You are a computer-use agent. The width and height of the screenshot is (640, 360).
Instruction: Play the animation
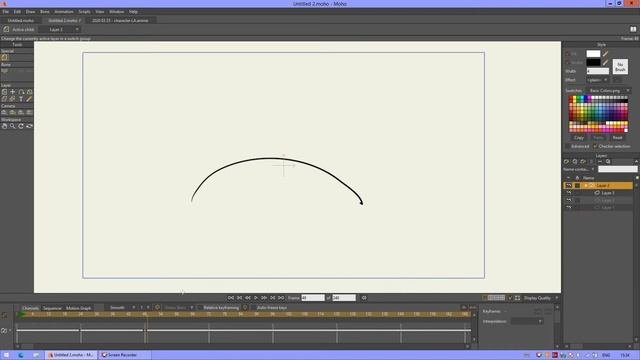click(x=256, y=298)
